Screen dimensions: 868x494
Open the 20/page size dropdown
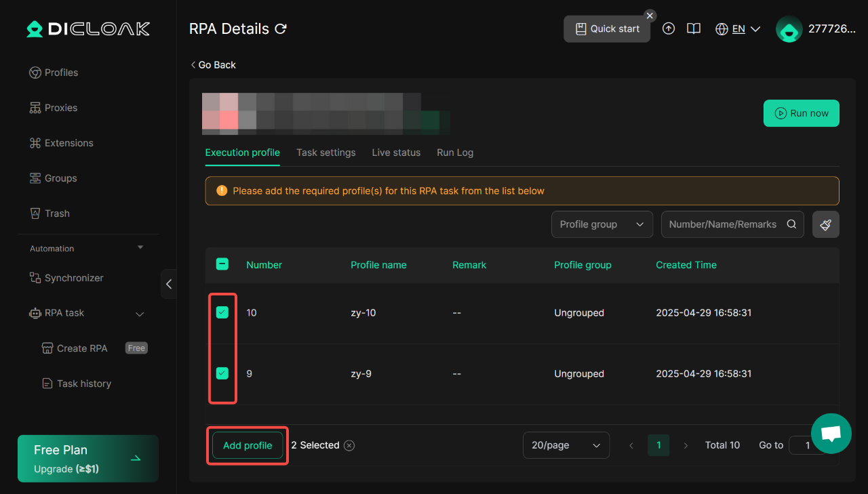(x=566, y=445)
